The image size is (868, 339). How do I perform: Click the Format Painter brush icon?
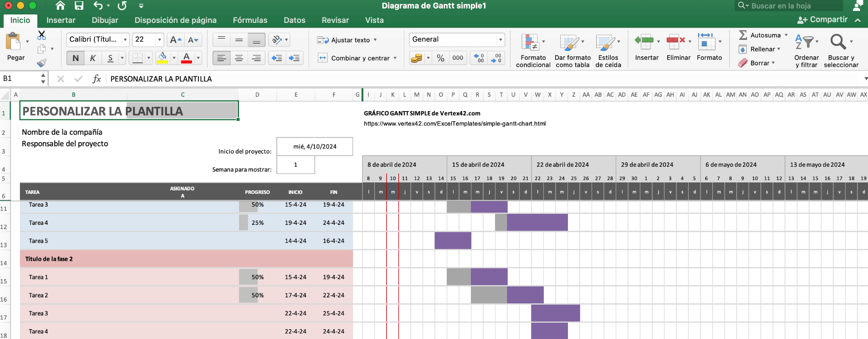click(42, 63)
